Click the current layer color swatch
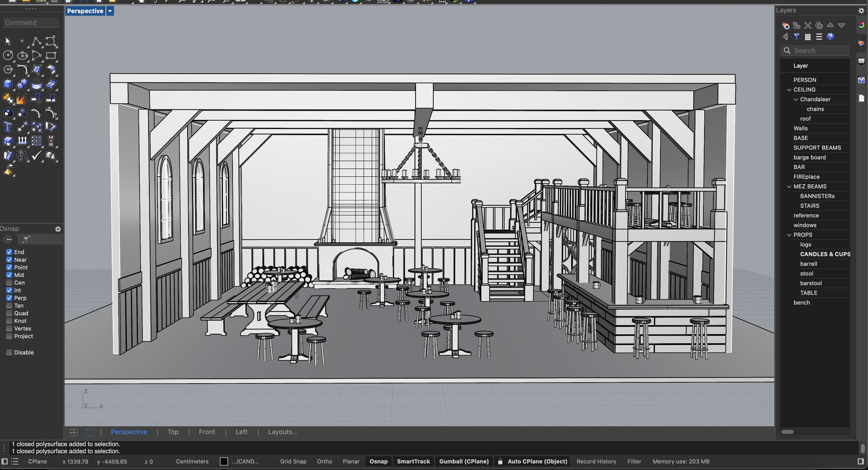 coord(224,461)
